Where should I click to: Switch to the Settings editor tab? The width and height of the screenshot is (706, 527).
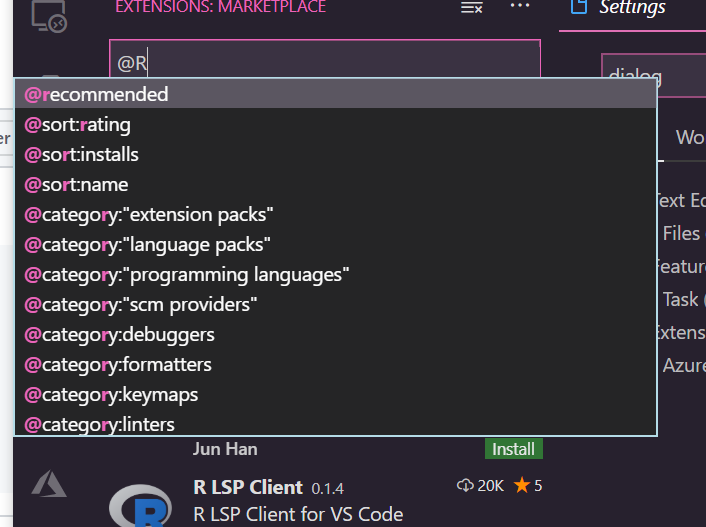tap(632, 7)
